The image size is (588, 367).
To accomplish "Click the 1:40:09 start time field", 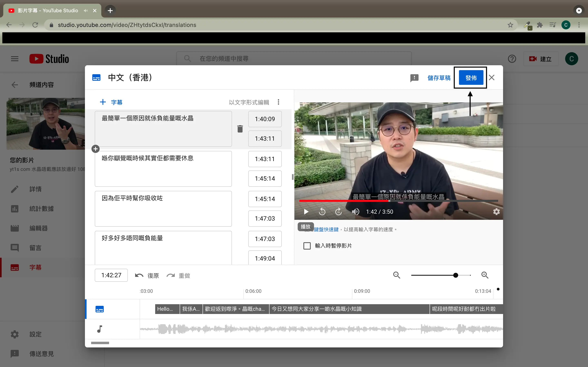I will tap(265, 119).
